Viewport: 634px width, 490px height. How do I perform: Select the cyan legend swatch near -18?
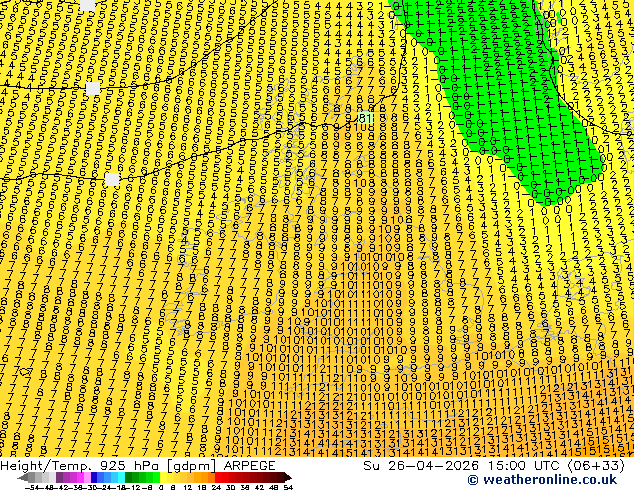pos(121,477)
